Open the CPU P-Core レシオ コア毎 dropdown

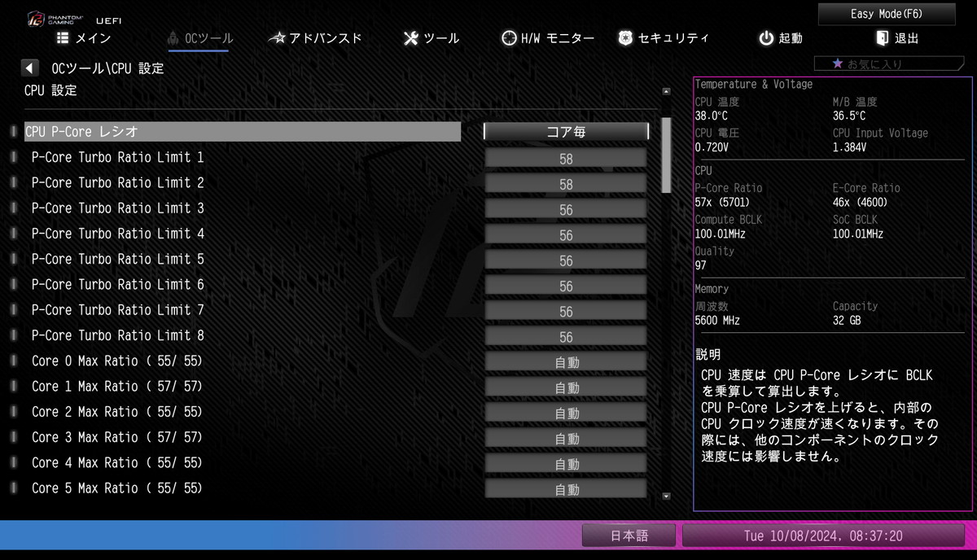(x=566, y=132)
